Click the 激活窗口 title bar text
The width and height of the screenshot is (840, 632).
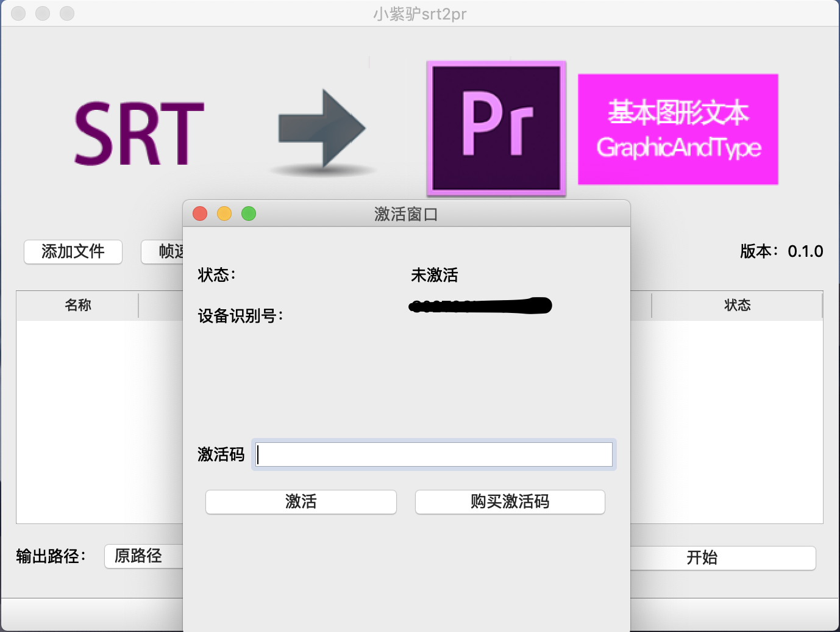406,214
